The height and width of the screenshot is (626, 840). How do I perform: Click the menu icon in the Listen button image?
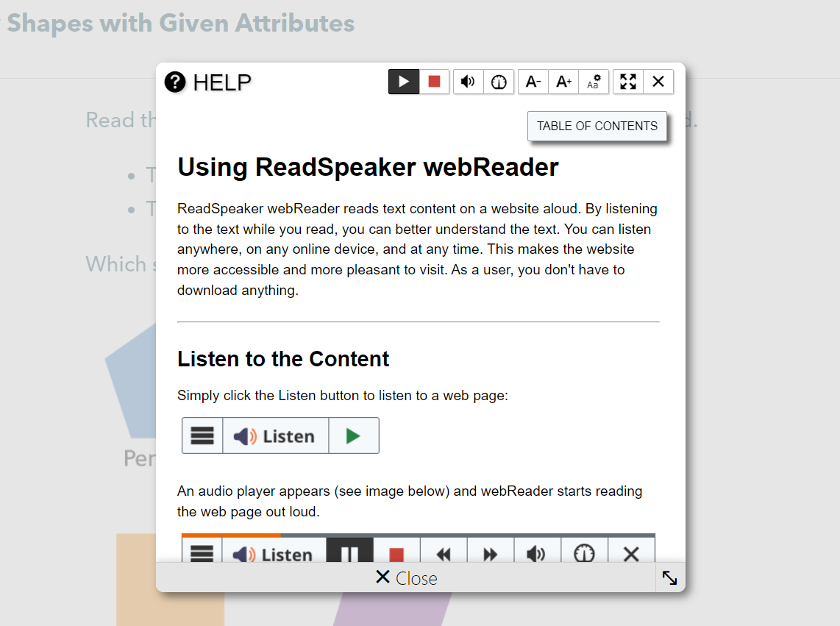coord(202,435)
